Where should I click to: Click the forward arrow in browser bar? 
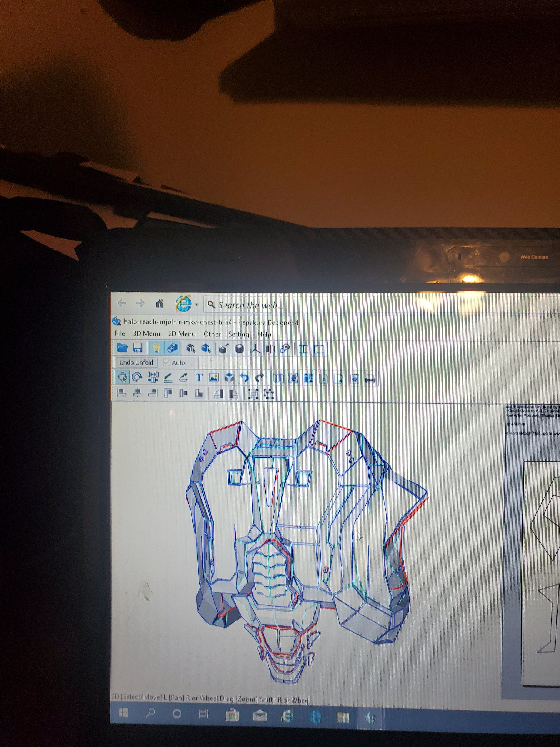pos(140,303)
